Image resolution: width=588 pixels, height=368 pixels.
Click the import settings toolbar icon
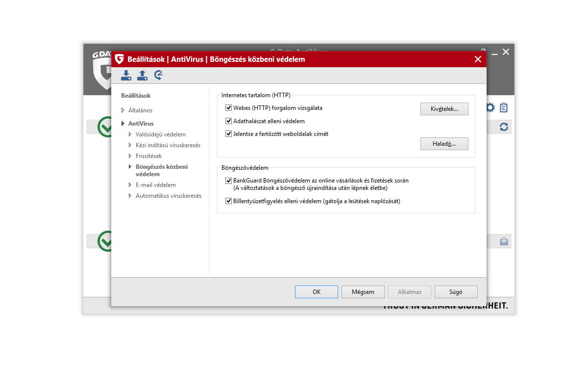click(x=126, y=75)
